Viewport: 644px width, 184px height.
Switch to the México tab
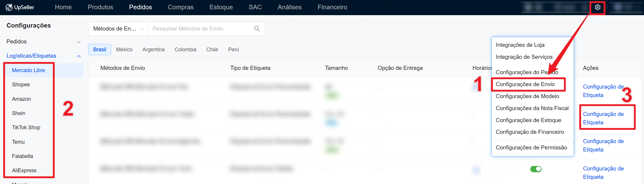click(124, 50)
